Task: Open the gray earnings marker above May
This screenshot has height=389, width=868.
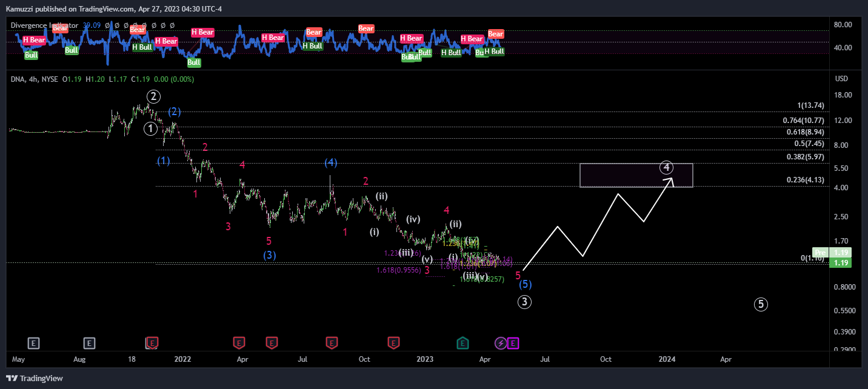Action: 34,344
